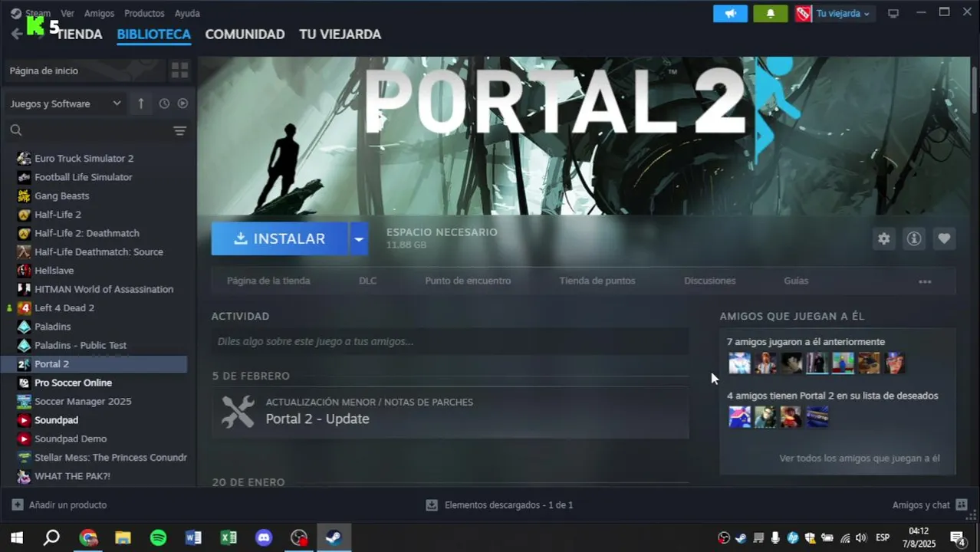Open the TU VIEJARDA profile tab
This screenshot has height=552, width=980.
click(340, 34)
